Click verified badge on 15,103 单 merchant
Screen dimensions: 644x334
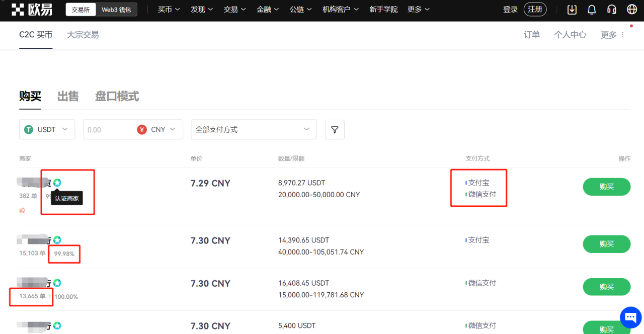[57, 240]
